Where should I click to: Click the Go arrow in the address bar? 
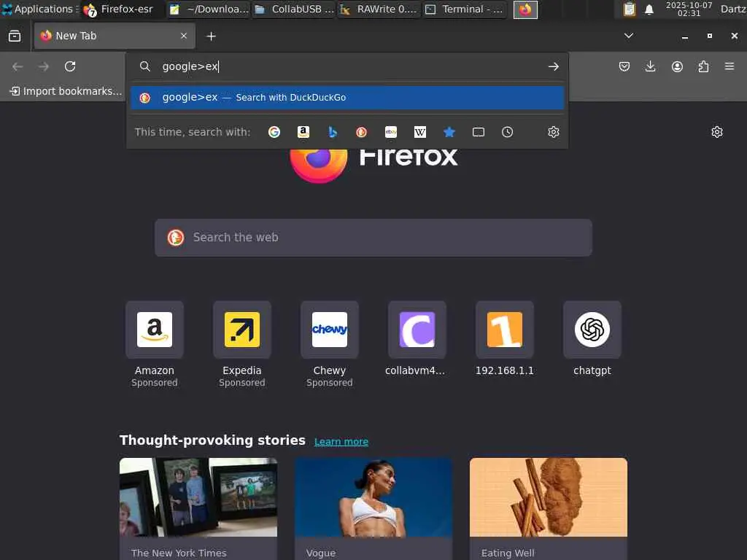[x=553, y=66]
